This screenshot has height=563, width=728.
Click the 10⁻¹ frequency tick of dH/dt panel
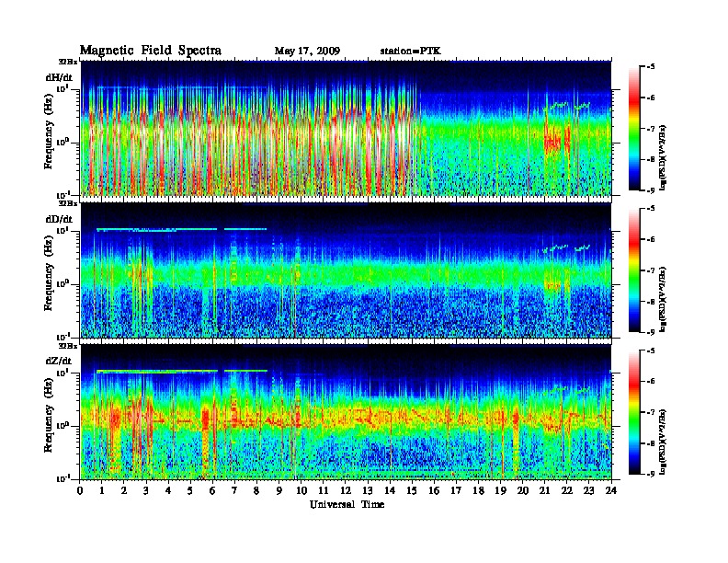click(x=63, y=194)
